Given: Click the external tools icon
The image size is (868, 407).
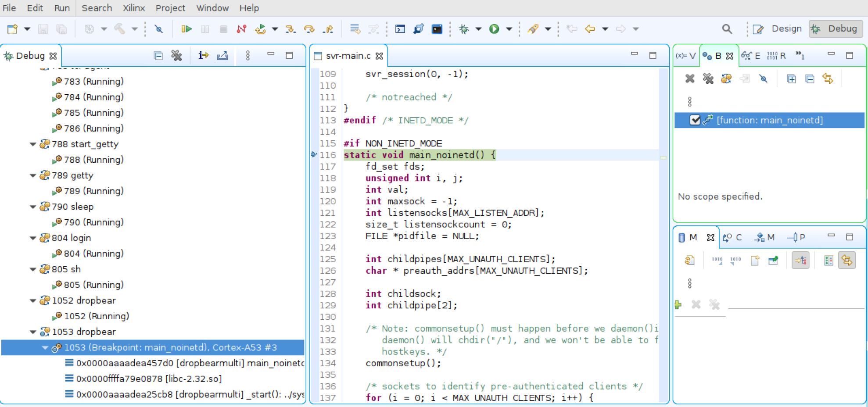Looking at the screenshot, I should pyautogui.click(x=533, y=29).
